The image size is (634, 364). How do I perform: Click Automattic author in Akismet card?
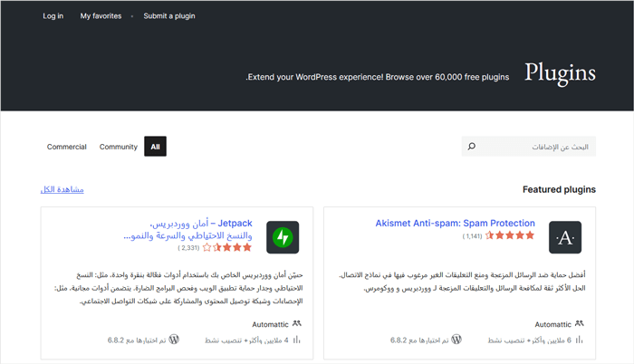[x=552, y=324]
